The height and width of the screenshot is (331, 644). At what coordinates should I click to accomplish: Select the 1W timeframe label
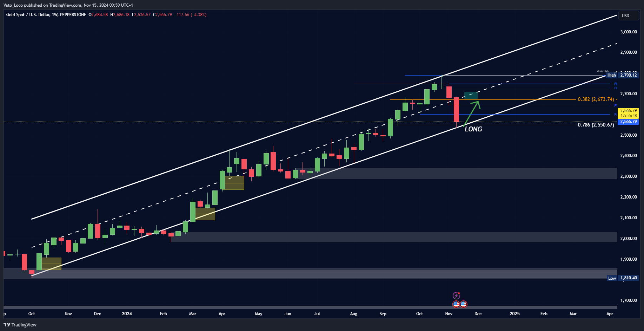(55, 15)
